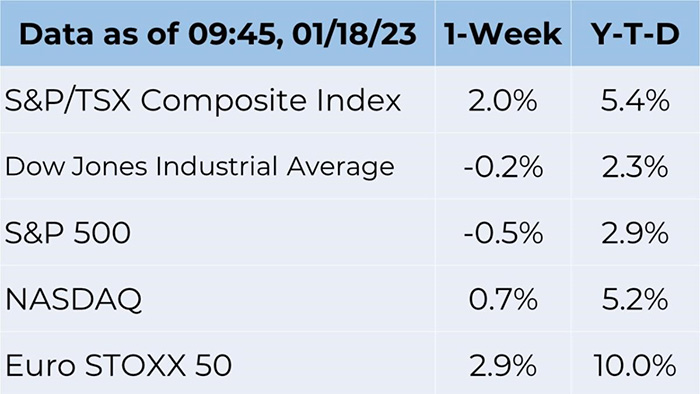Click the 'Data as of 09:45, 01/18/23' header

(x=218, y=35)
